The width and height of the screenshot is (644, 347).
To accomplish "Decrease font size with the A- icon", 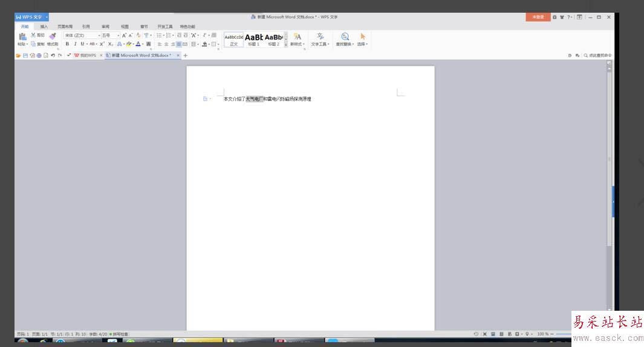I will click(131, 35).
